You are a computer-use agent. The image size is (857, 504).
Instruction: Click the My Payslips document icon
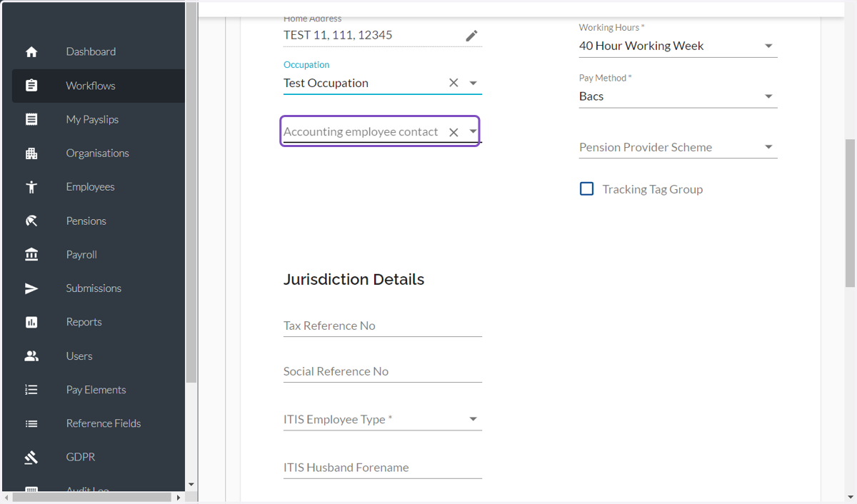click(31, 119)
